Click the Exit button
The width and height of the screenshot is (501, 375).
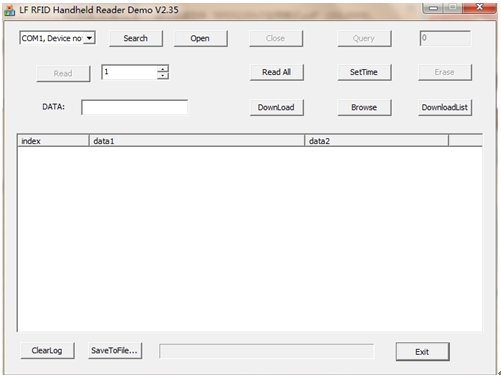pyautogui.click(x=422, y=352)
